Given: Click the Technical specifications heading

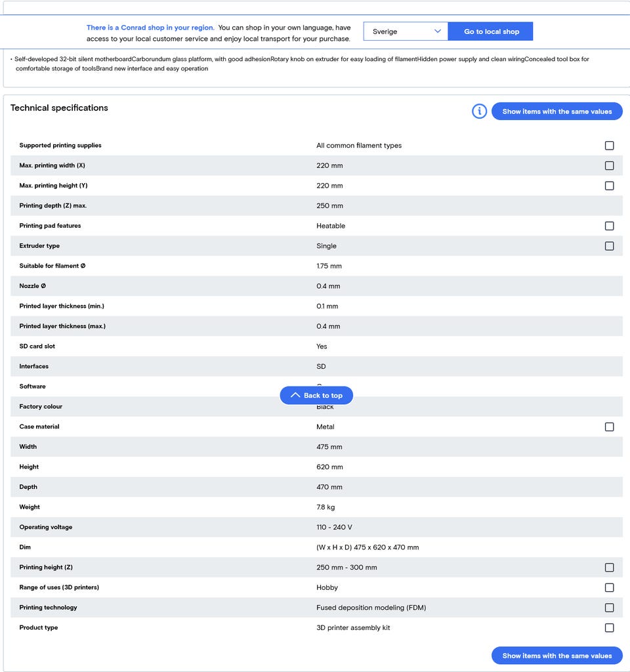Looking at the screenshot, I should point(59,108).
